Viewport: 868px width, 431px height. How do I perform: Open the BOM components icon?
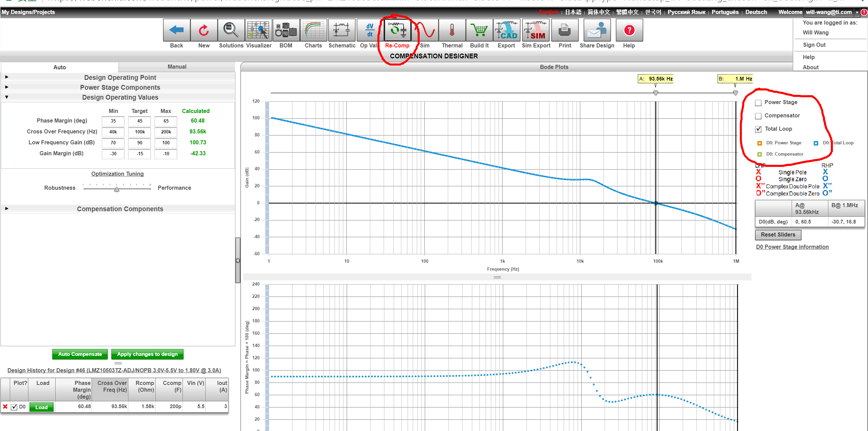click(286, 31)
